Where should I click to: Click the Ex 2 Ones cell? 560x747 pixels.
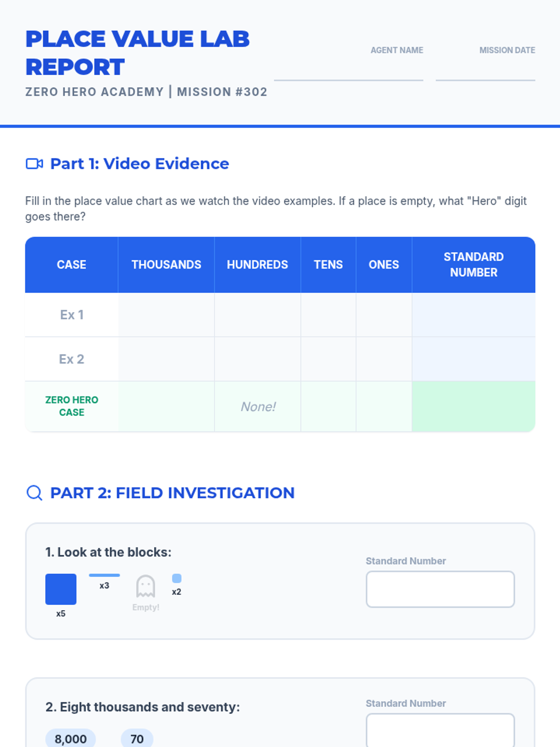[x=384, y=359]
